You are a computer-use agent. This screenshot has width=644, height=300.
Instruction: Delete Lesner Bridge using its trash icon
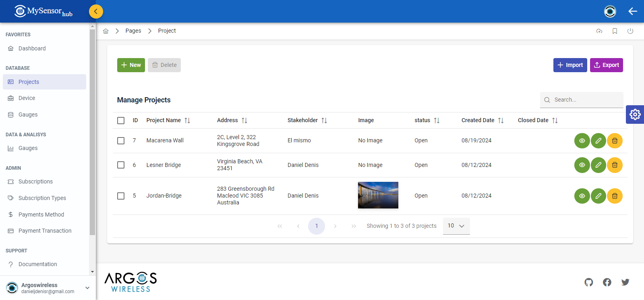pos(615,165)
